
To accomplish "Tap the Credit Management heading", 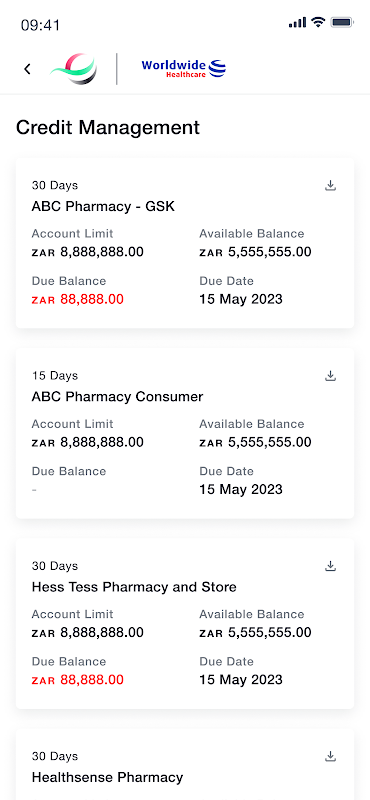I will click(108, 128).
